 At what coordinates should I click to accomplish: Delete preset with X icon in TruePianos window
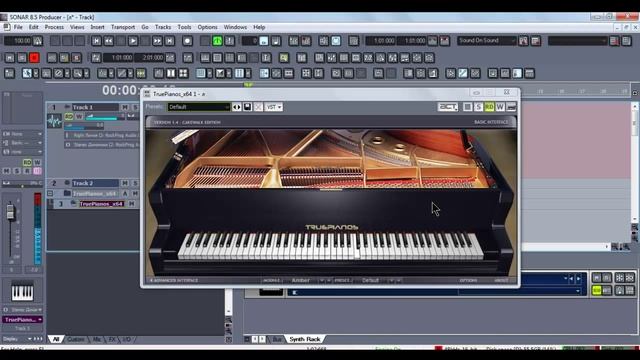258,107
